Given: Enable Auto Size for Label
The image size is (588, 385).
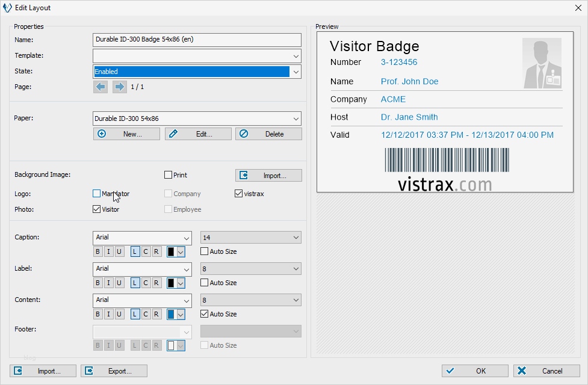Looking at the screenshot, I should coord(205,283).
